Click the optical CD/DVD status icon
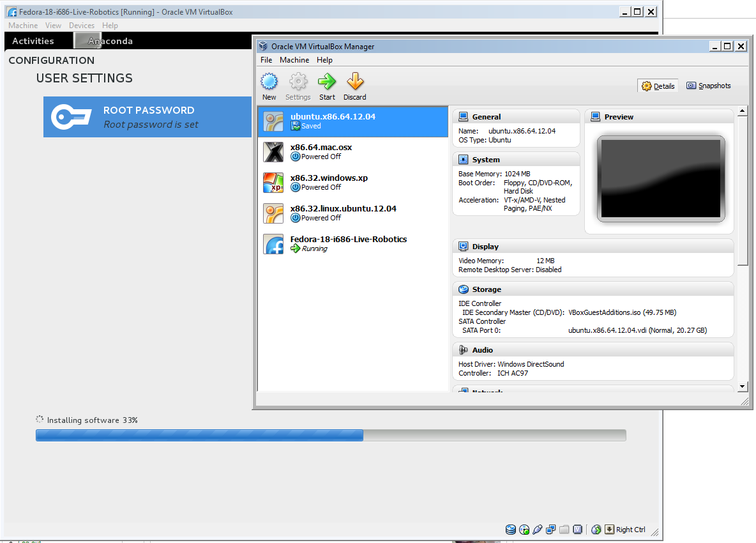The height and width of the screenshot is (543, 756). 524,530
